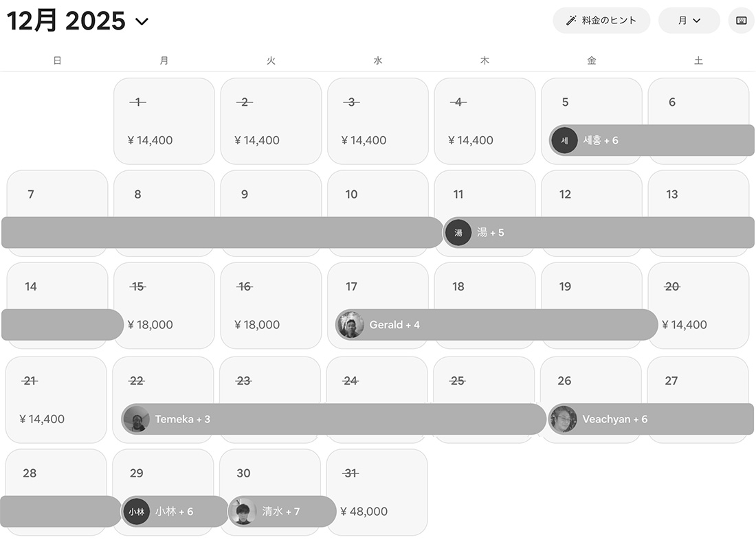Select the December 1 date cell

pyautogui.click(x=164, y=121)
